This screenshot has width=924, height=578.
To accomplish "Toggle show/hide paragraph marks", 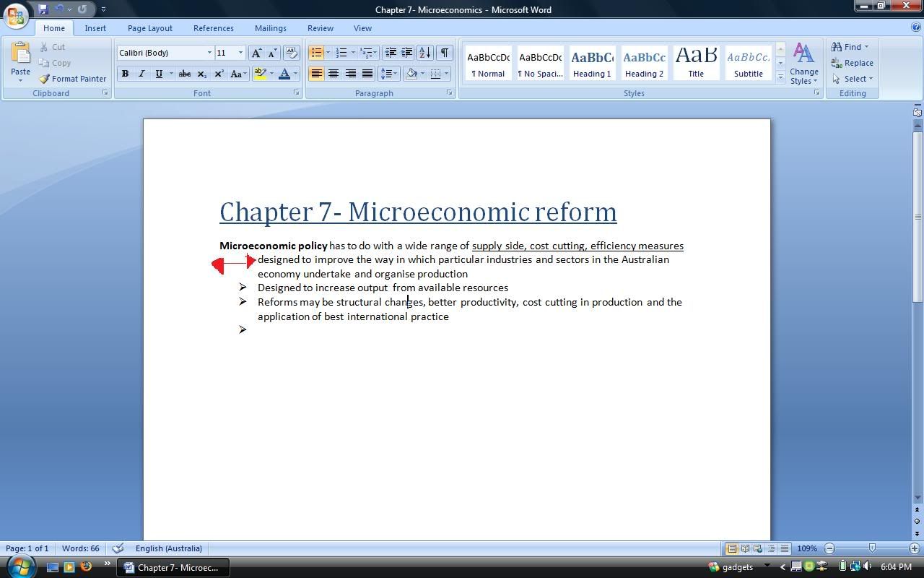I will 445,53.
